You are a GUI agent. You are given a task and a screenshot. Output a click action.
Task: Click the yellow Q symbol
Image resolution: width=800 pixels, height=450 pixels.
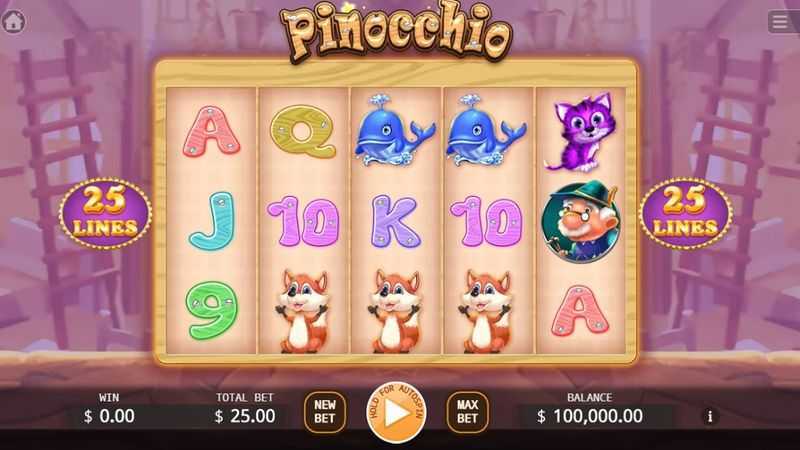pos(303,132)
